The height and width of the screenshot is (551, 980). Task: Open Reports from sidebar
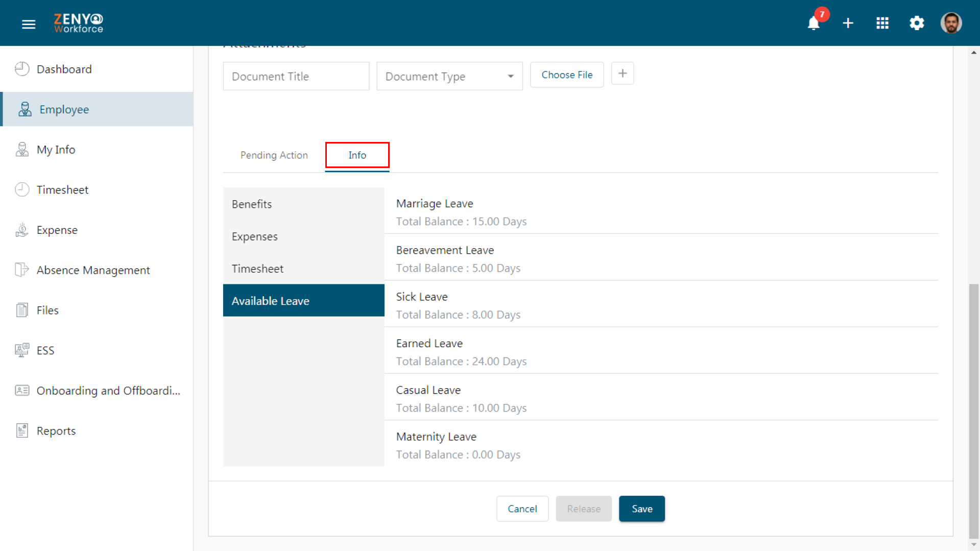tap(97, 430)
